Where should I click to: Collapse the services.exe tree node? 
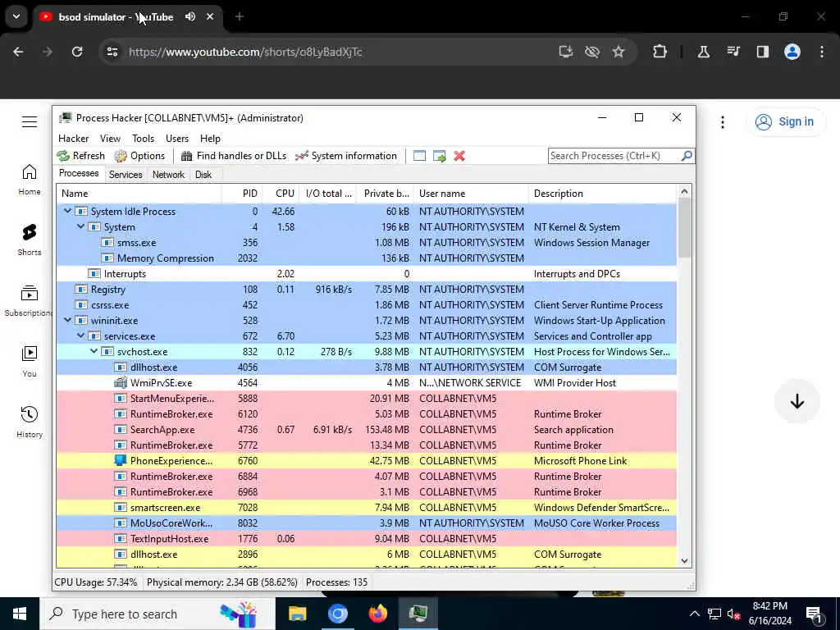81,336
